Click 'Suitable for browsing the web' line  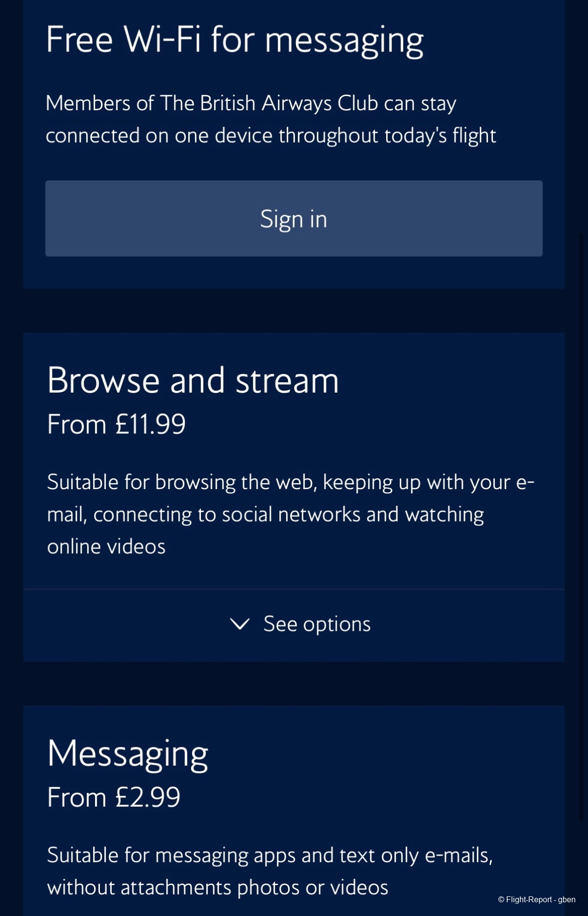tap(291, 482)
